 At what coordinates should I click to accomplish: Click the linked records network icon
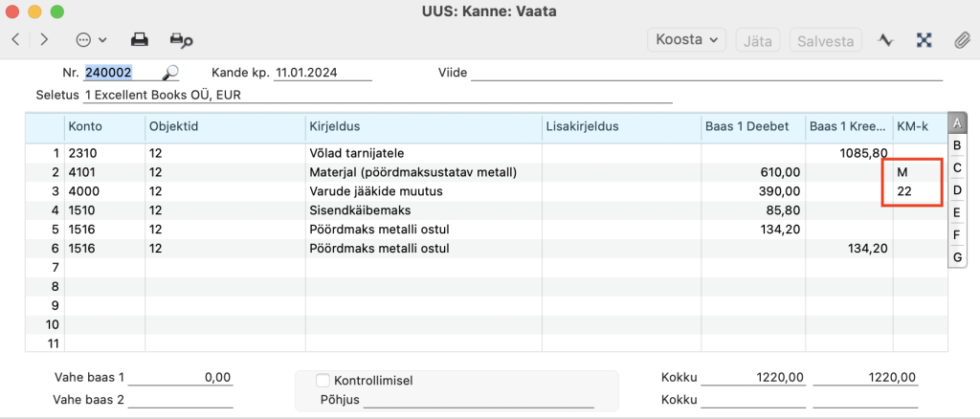click(x=924, y=40)
